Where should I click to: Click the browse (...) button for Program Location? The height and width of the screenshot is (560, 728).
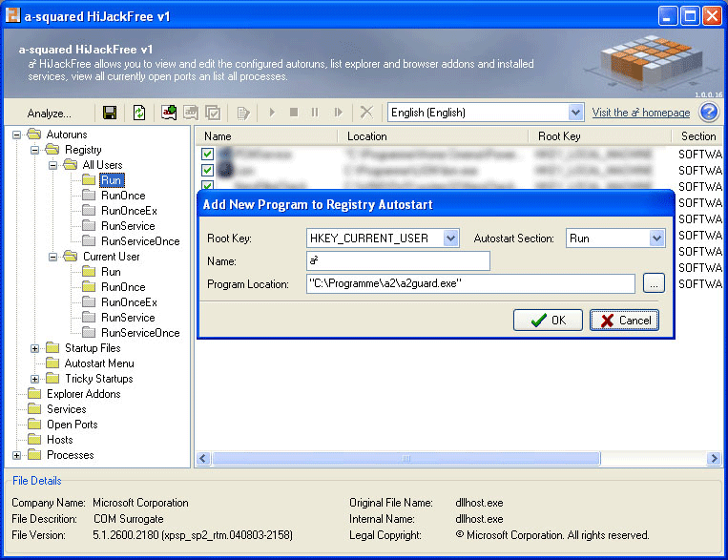[x=654, y=283]
